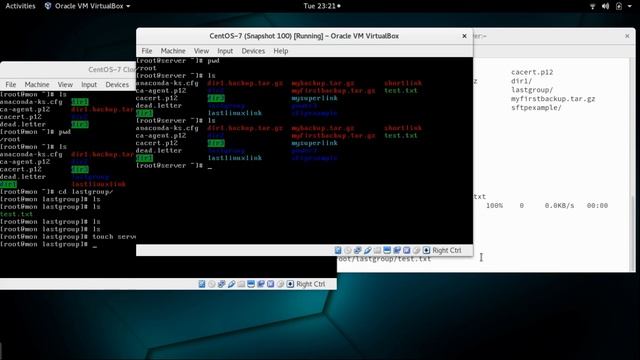Open Devices menu in Snapshot 100 window
The width and height of the screenshot is (640, 360).
[x=253, y=51]
